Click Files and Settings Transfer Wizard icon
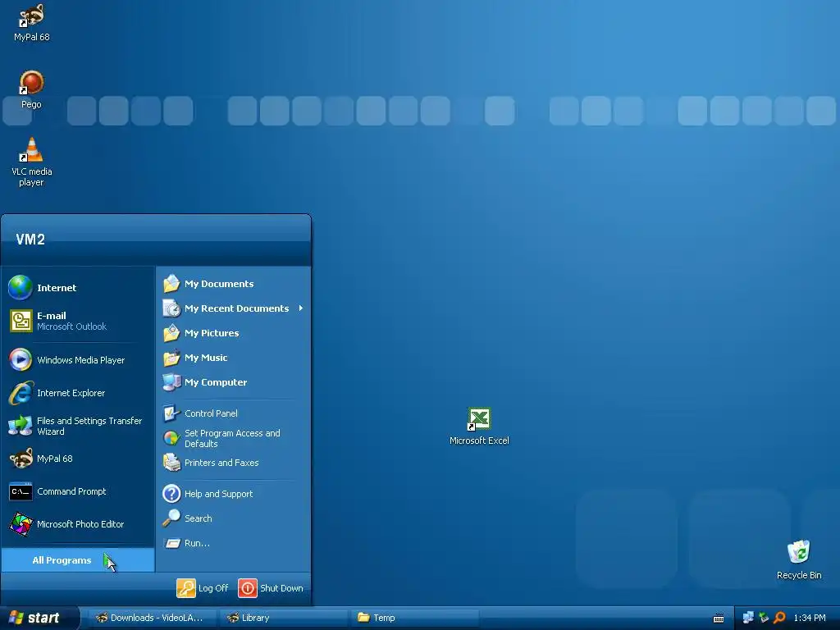 pyautogui.click(x=21, y=426)
